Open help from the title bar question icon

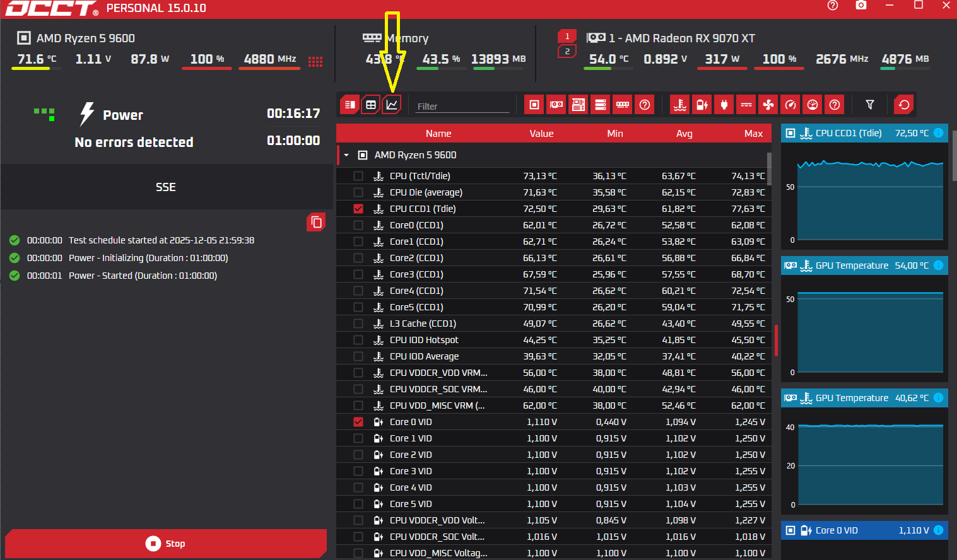click(x=833, y=6)
